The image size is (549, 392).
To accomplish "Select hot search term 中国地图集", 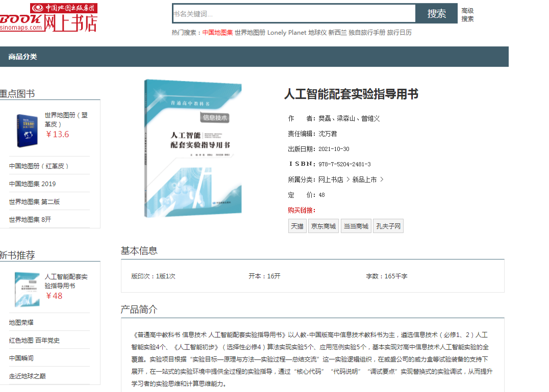I will (217, 33).
